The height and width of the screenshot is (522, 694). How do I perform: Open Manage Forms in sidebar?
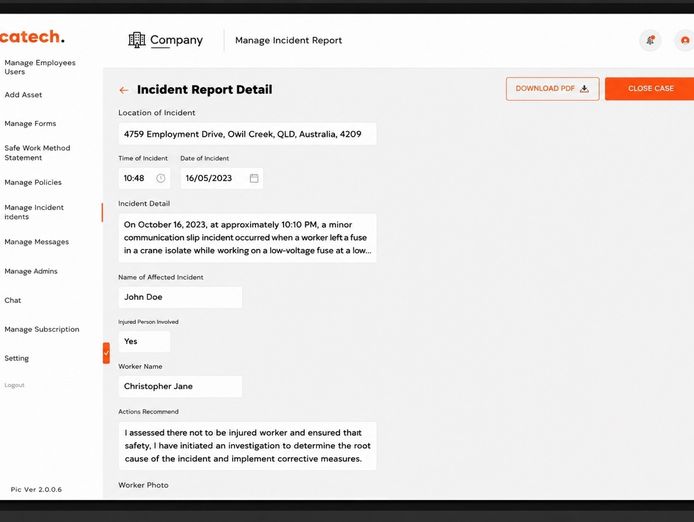point(30,124)
